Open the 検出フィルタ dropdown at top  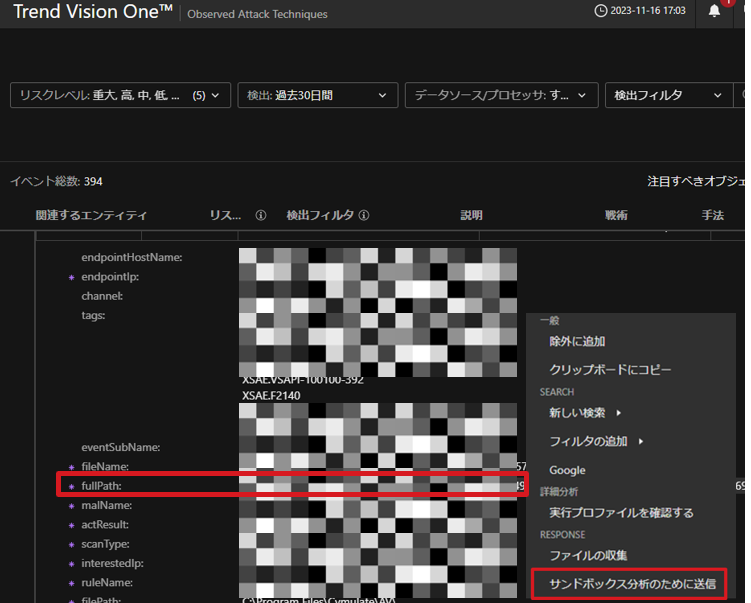[x=668, y=95]
